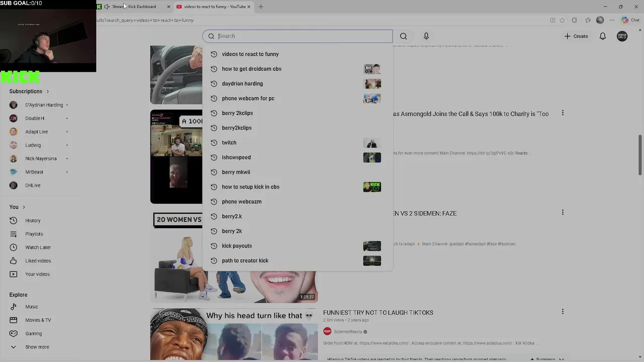
Task: Choose the 'kick paycuts' suggestion
Action: [x=297, y=246]
